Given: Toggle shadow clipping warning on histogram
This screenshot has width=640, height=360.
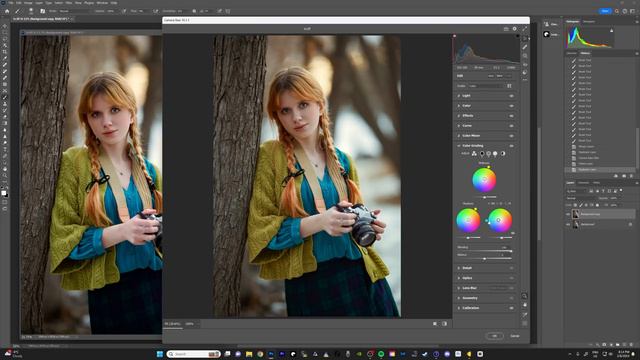Looking at the screenshot, I should (454, 36).
